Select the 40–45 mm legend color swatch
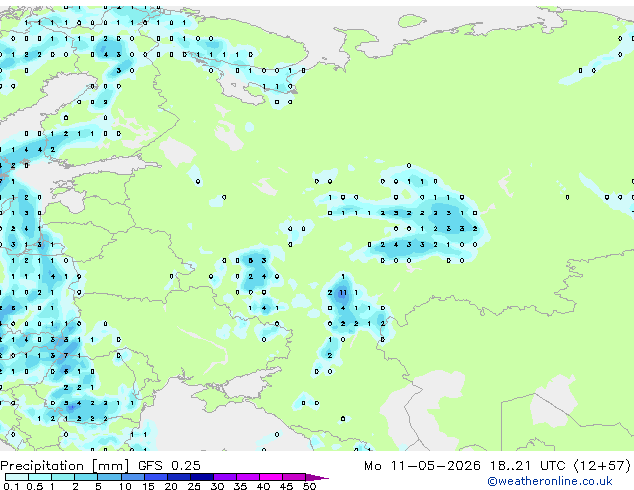Viewport: 634px width, 490px height. [x=271, y=477]
